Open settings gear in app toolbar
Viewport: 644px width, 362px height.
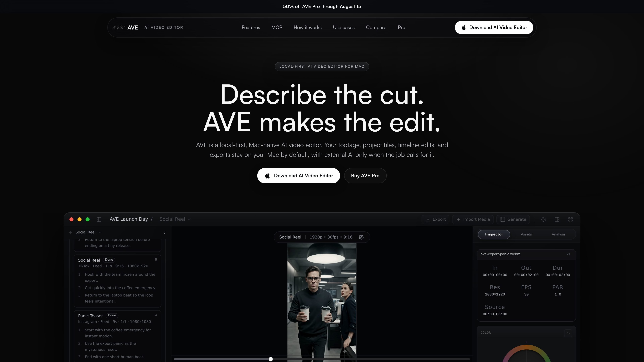click(x=544, y=219)
